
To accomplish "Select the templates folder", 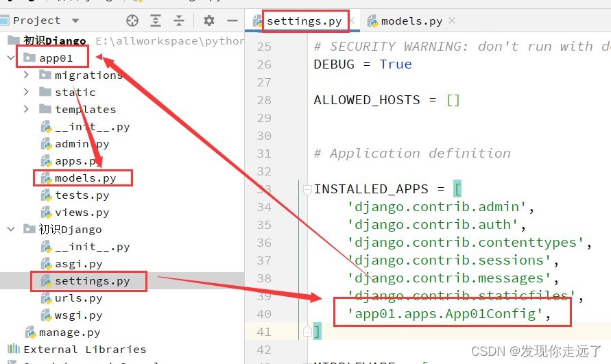I will point(85,110).
